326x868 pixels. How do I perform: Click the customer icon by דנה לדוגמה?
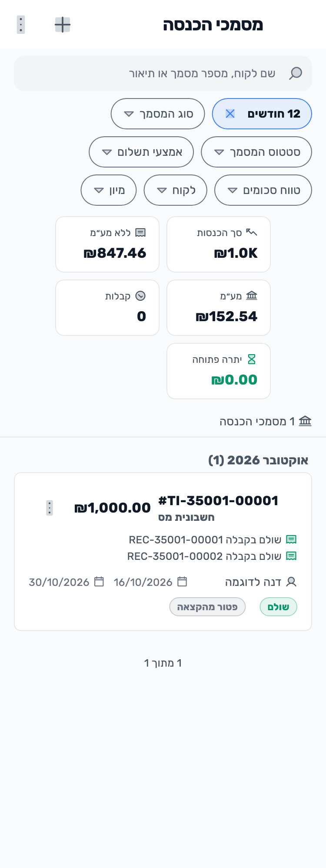coord(291,582)
